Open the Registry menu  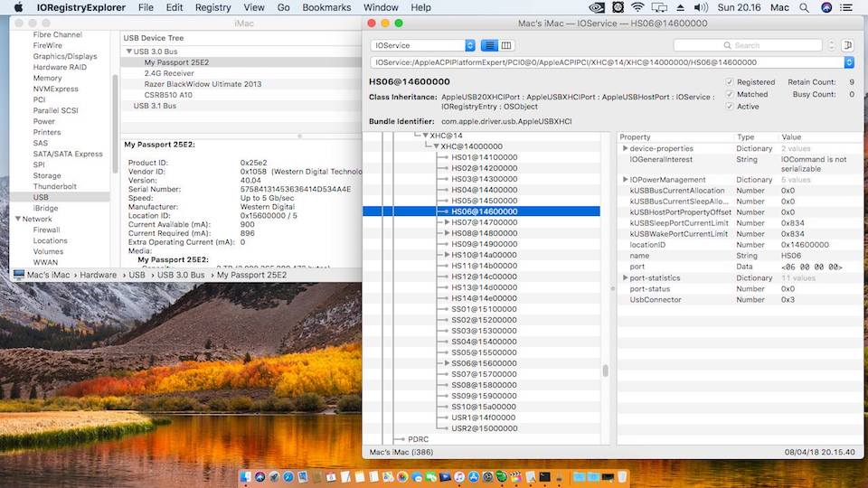[x=212, y=7]
